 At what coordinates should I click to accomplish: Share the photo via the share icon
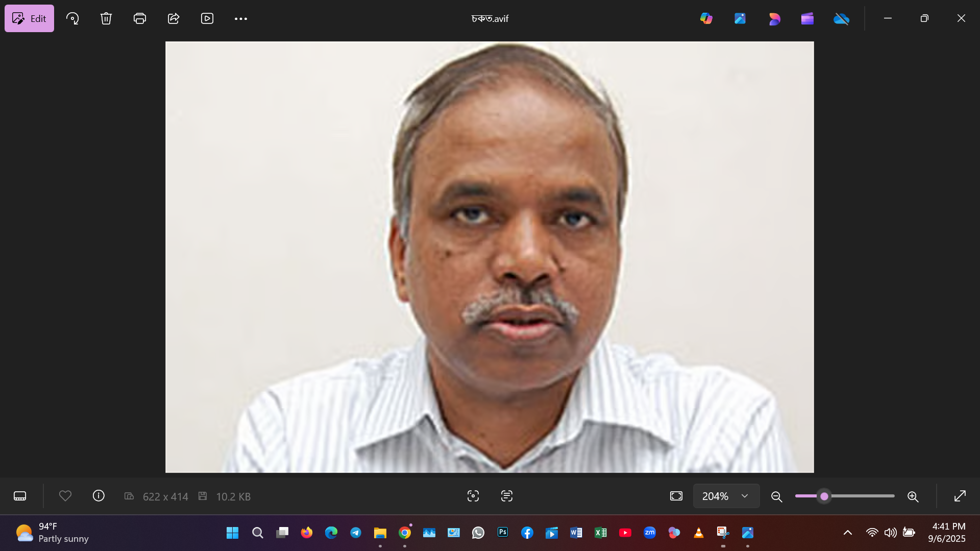174,18
